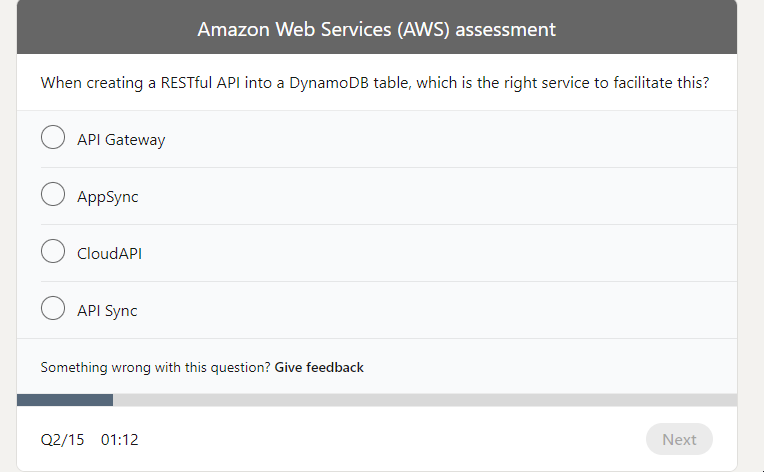The width and height of the screenshot is (764, 472).
Task: Open the Give feedback link
Action: (x=319, y=368)
